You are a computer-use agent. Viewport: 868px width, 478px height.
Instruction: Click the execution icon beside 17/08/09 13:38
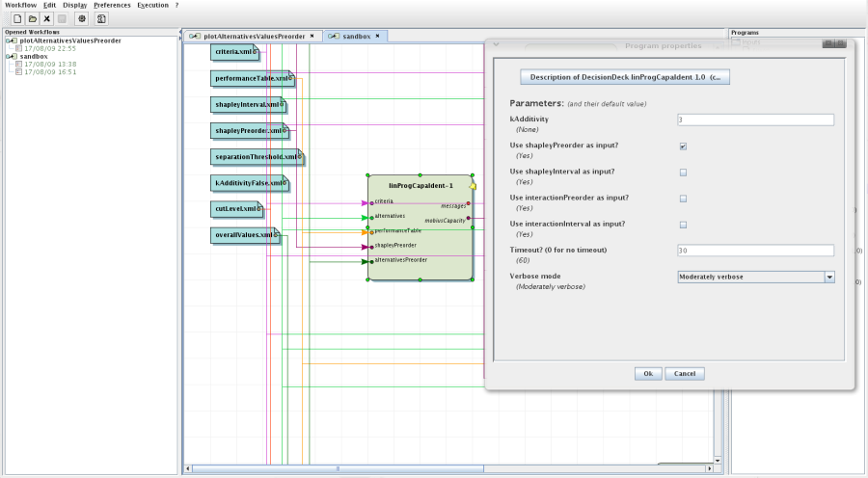point(19,65)
